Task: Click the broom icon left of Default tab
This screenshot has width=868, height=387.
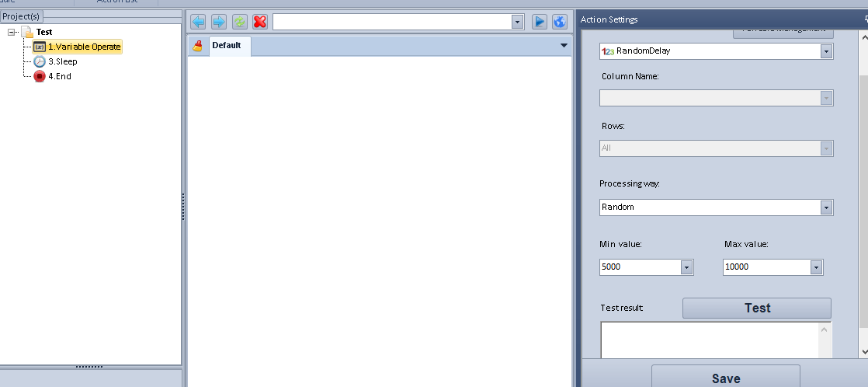Action: click(x=198, y=46)
